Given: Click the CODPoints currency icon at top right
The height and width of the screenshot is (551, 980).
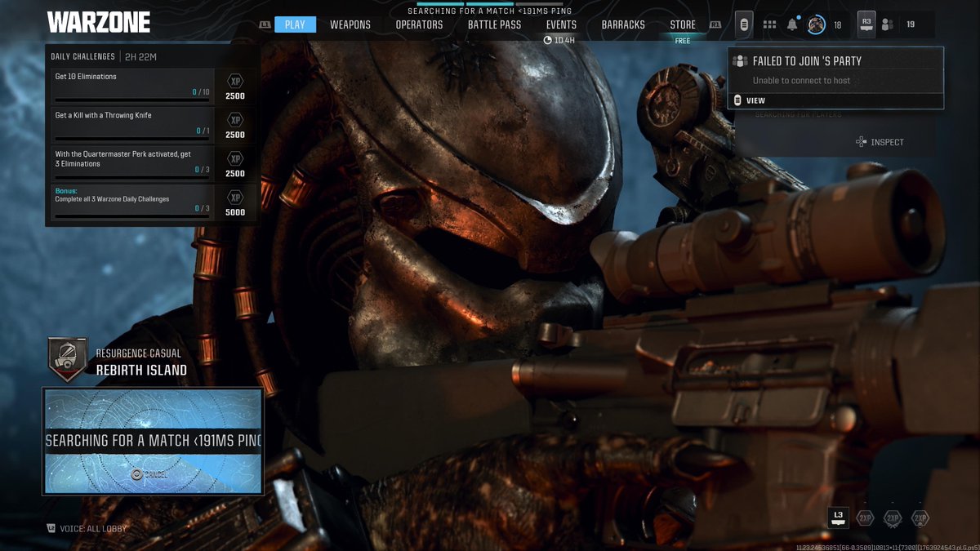Looking at the screenshot, I should (743, 24).
